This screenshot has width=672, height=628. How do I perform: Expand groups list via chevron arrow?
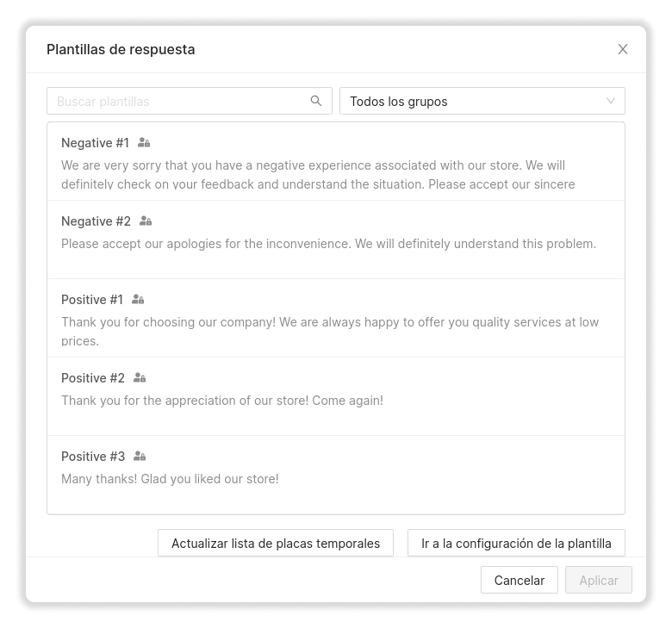tap(611, 101)
